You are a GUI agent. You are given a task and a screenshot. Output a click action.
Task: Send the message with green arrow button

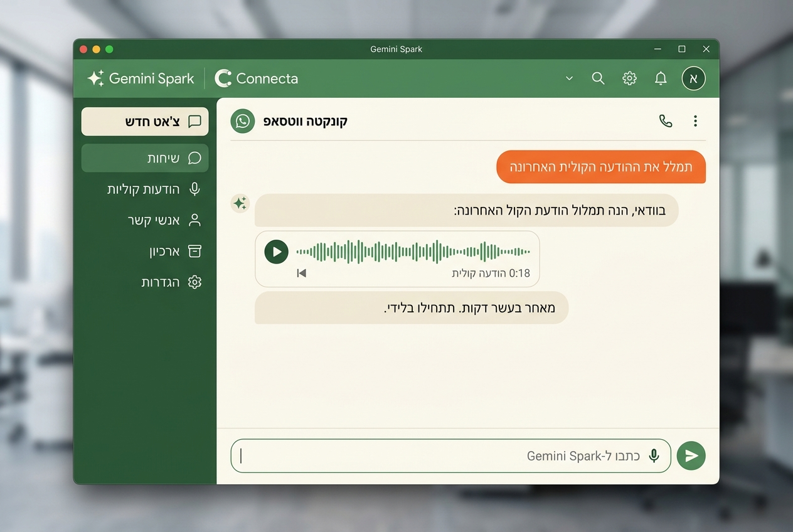[691, 455]
